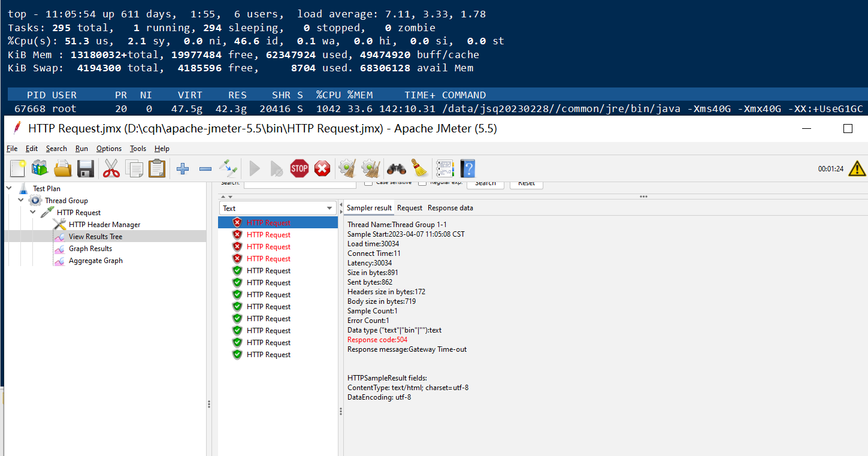Click the Save floppy disk icon
This screenshot has width=868, height=456.
tap(86, 168)
